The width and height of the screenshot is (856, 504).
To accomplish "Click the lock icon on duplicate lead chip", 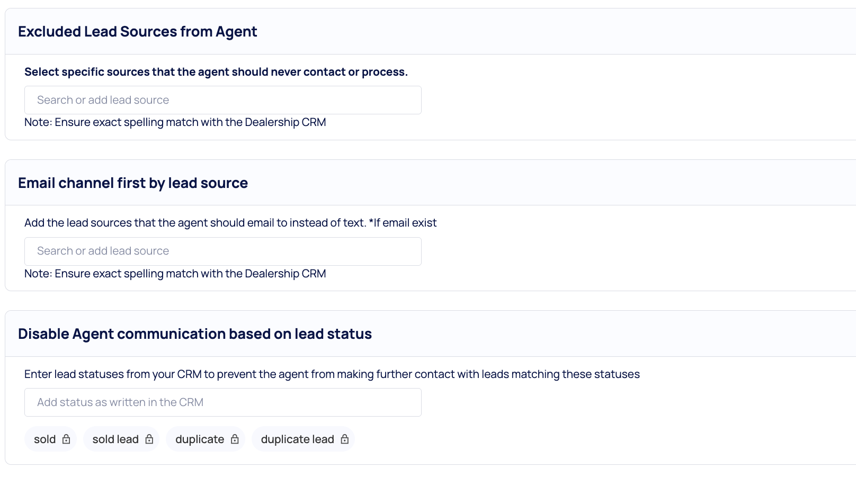I will [345, 439].
